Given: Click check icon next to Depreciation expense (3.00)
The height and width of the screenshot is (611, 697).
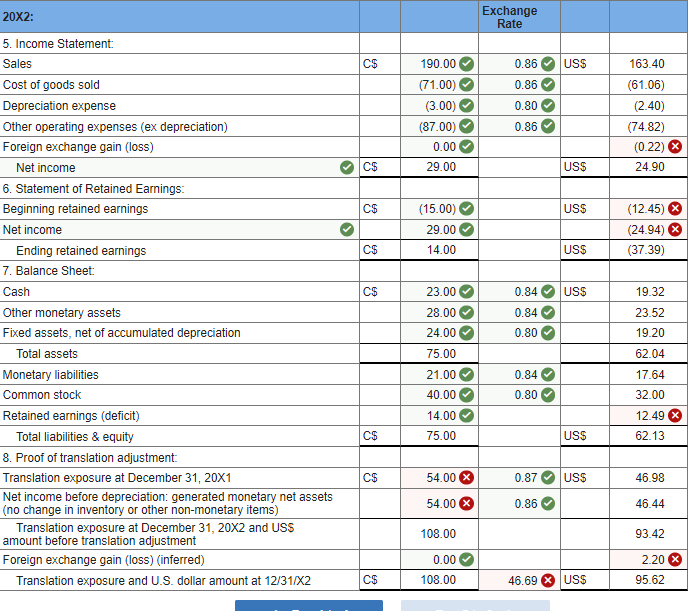Looking at the screenshot, I should (x=466, y=106).
